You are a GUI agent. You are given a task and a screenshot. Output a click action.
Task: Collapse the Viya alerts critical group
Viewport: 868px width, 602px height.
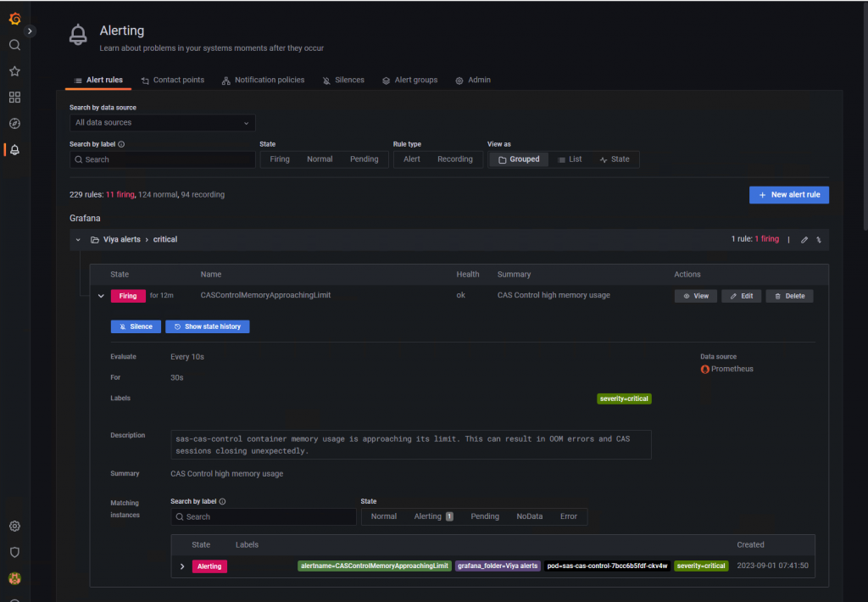[x=77, y=239]
